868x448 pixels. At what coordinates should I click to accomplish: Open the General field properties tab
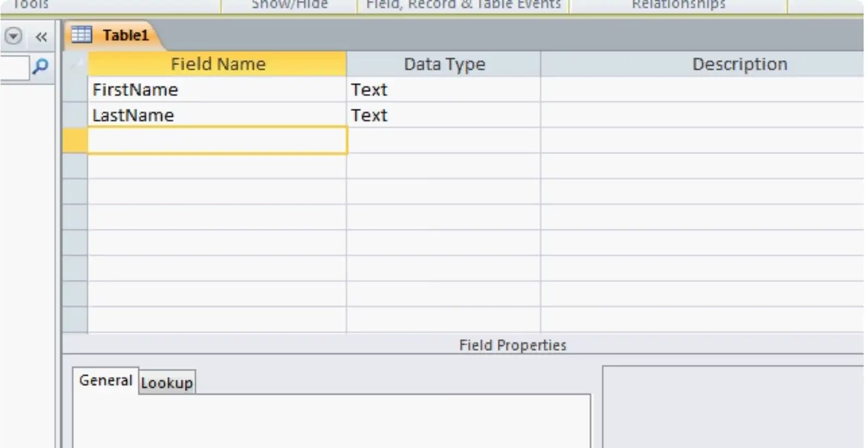point(106,380)
